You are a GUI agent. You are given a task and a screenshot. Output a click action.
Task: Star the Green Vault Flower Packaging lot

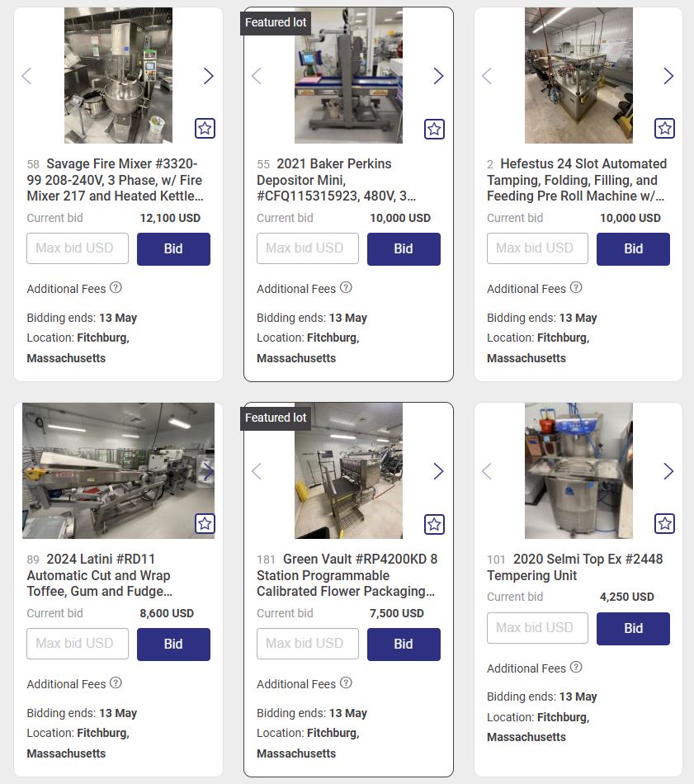click(x=435, y=524)
